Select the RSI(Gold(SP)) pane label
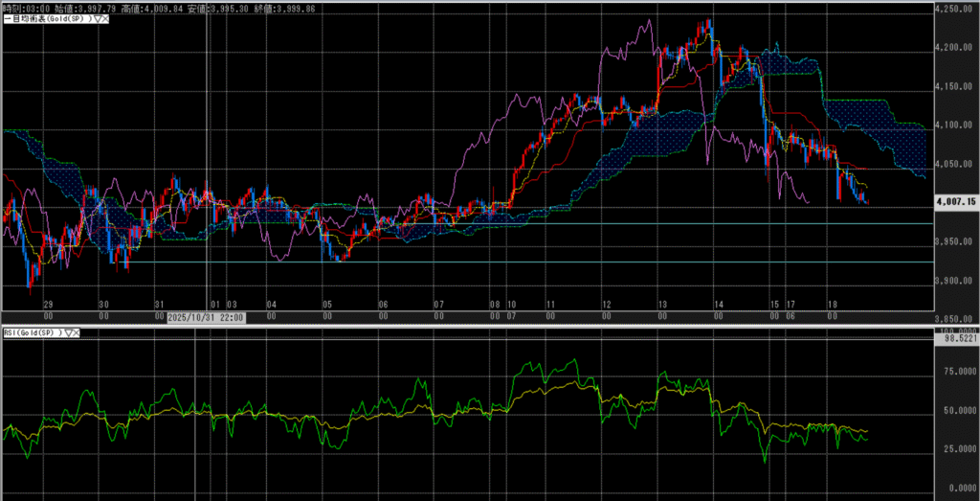 click(31, 332)
